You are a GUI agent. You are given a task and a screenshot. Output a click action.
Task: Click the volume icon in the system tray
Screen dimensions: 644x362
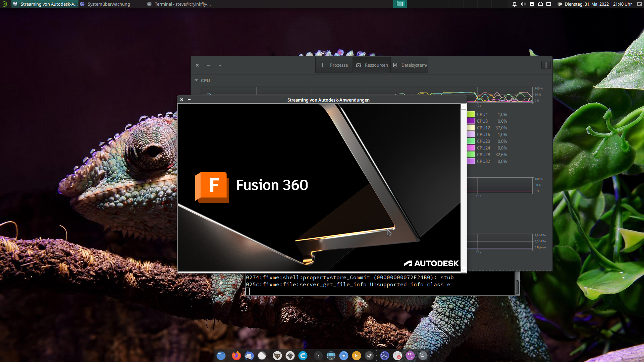522,4
